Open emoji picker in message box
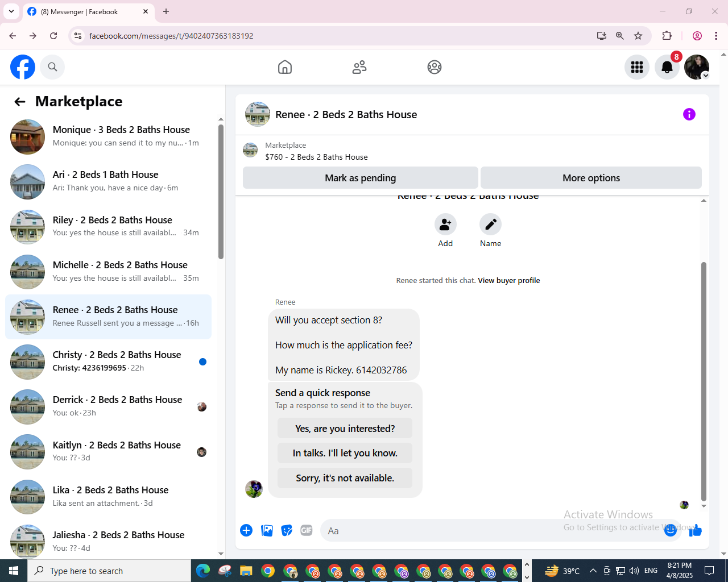Image resolution: width=728 pixels, height=582 pixels. 671,530
